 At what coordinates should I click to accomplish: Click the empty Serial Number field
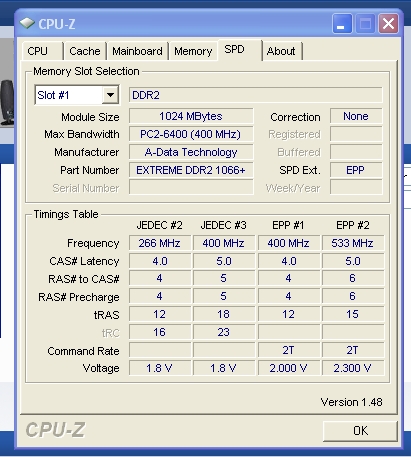coord(191,188)
